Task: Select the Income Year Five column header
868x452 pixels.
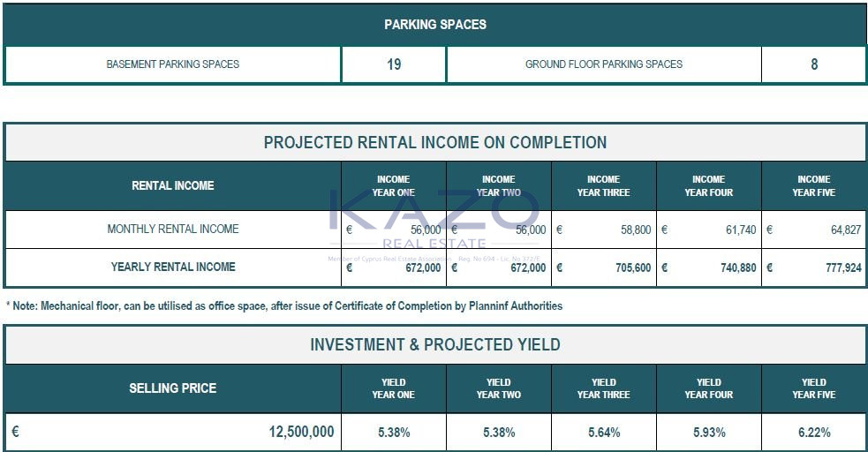Action: pyautogui.click(x=813, y=185)
